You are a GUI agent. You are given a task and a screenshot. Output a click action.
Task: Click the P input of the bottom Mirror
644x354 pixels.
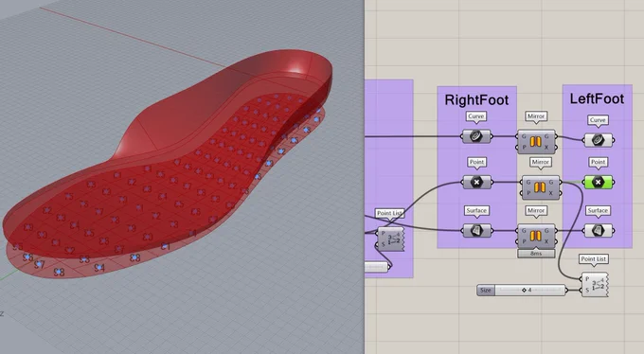524,241
